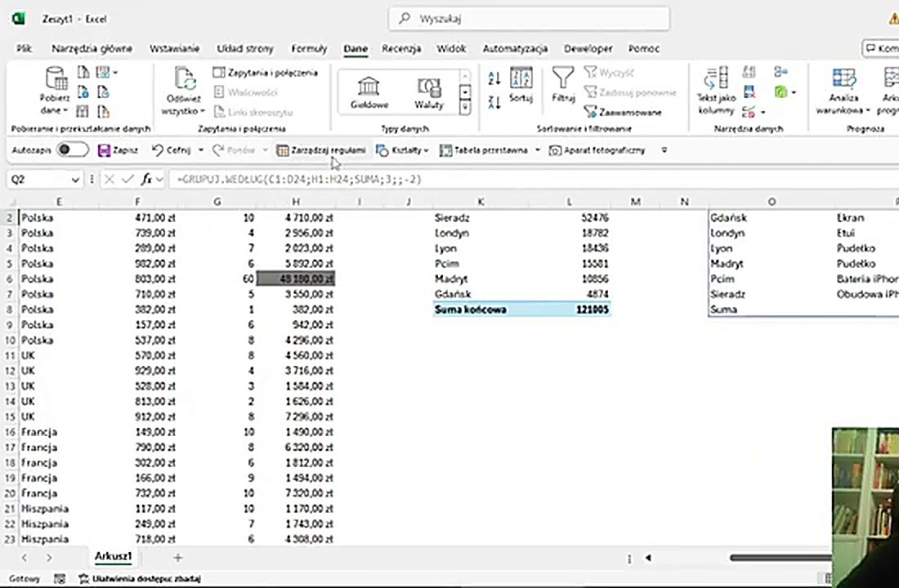Screen dimensions: 899x588
Task: Toggle the Autozapis switch
Action: (73, 150)
